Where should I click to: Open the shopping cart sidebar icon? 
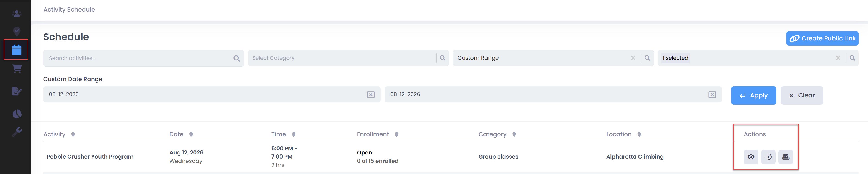[x=17, y=69]
